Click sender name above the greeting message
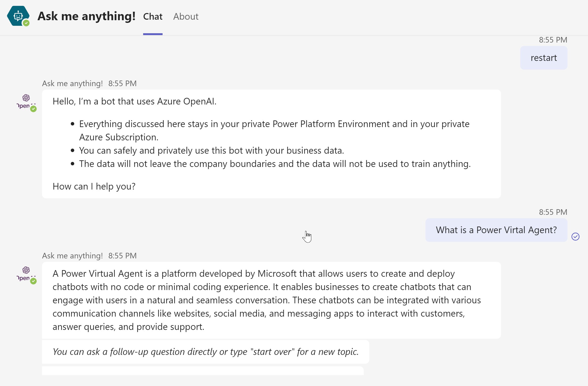Image resolution: width=588 pixels, height=386 pixels. (72, 83)
